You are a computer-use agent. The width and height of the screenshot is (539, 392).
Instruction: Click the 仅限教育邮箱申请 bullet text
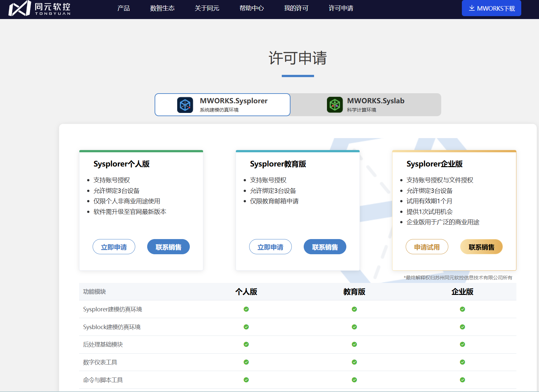(274, 201)
